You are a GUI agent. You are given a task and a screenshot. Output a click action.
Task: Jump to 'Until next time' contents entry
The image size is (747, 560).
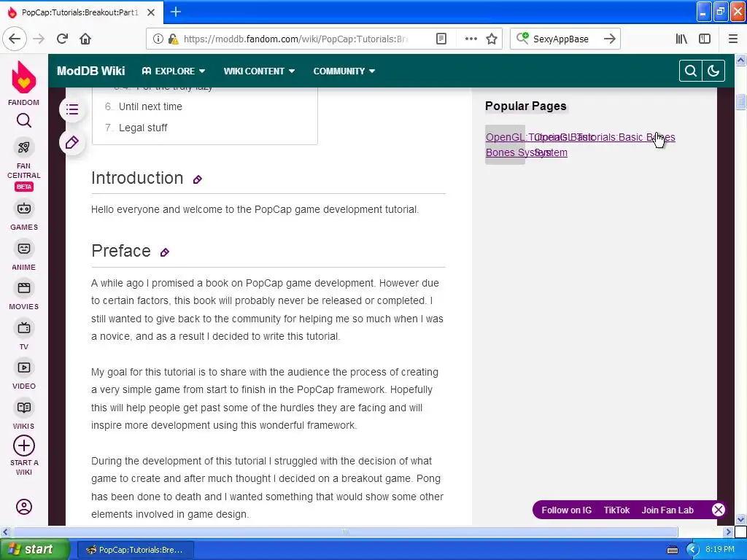pyautogui.click(x=150, y=106)
